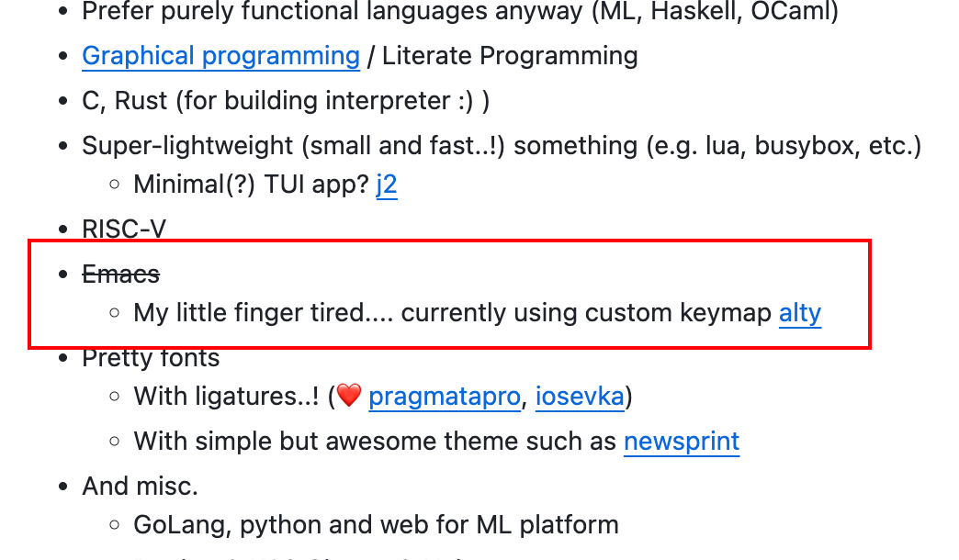Follow the j2 TUI app link
The width and height of the screenshot is (959, 560).
(387, 184)
